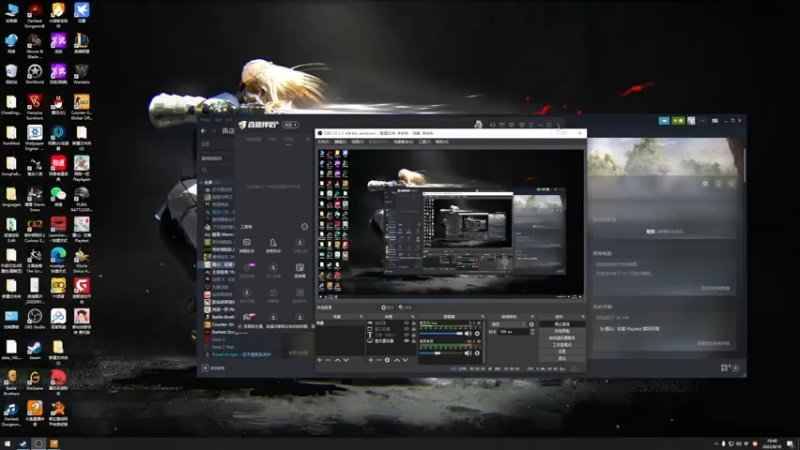Lock the window capture source

(x=413, y=329)
